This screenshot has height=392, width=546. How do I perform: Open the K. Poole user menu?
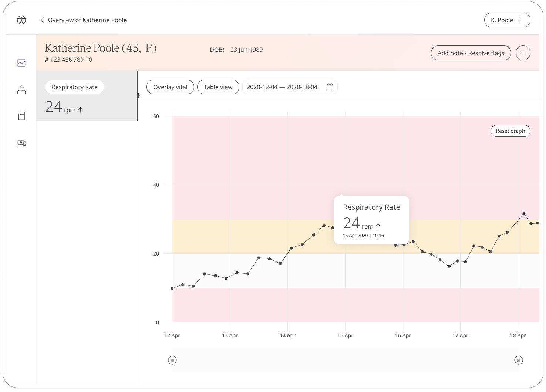[507, 20]
